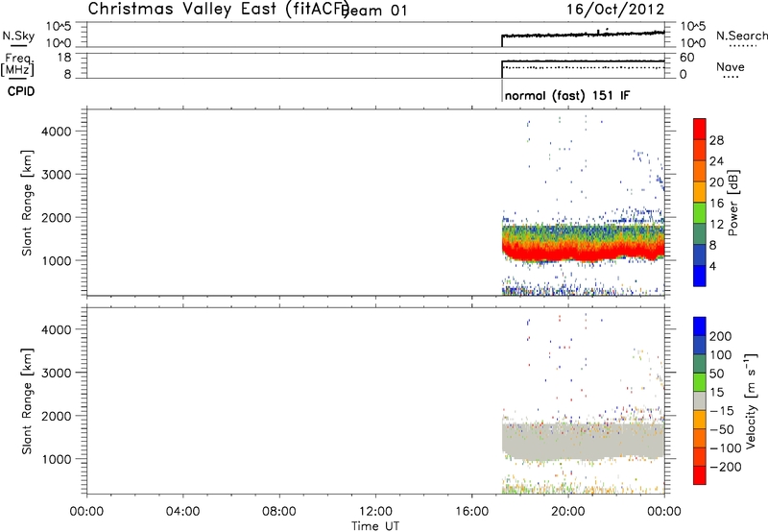This screenshot has height=532, width=768.
Task: Click the "Freq. [MHz]" axis label
Action: point(17,65)
